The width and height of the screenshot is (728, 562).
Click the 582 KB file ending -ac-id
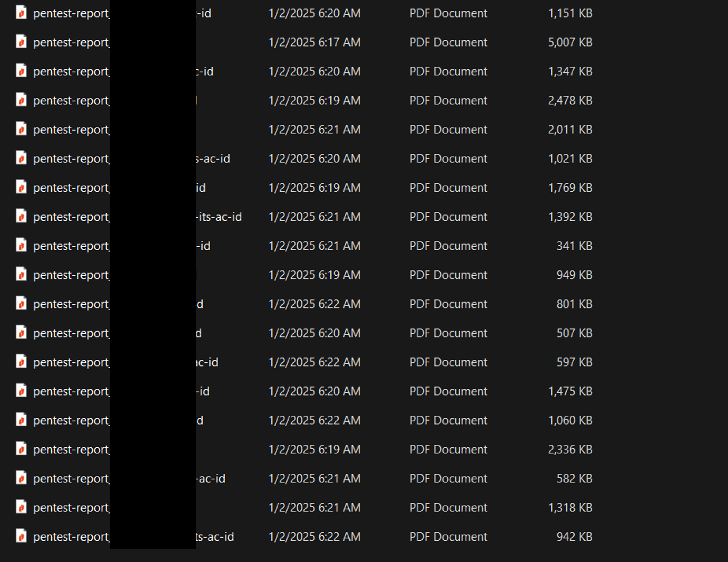pyautogui.click(x=71, y=478)
